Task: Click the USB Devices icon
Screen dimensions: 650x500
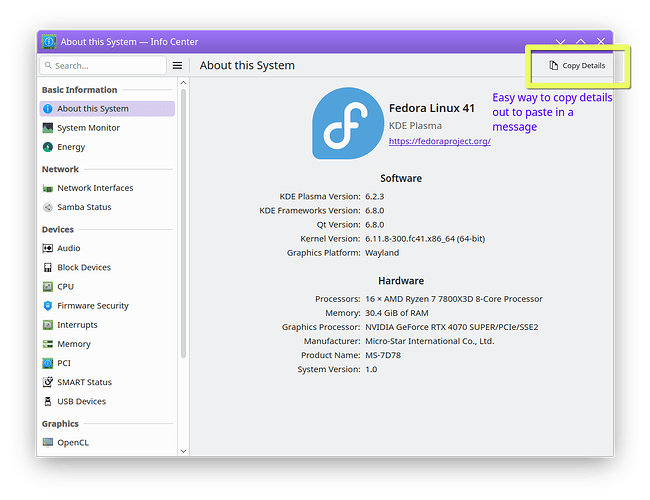Action: tap(48, 401)
